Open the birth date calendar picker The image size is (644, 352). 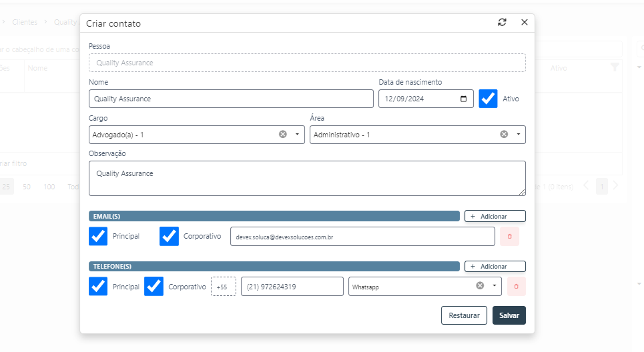(464, 99)
